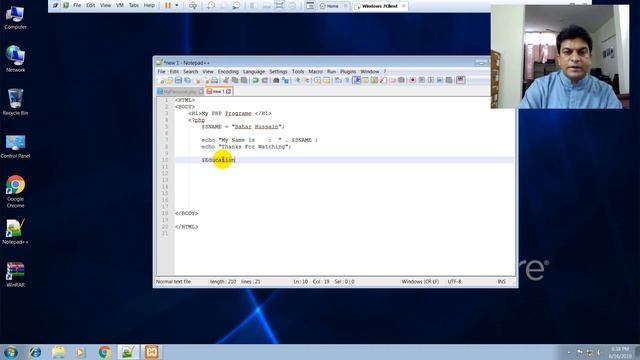640x360 pixels.
Task: Open the Windows Start button
Action: (x=11, y=352)
